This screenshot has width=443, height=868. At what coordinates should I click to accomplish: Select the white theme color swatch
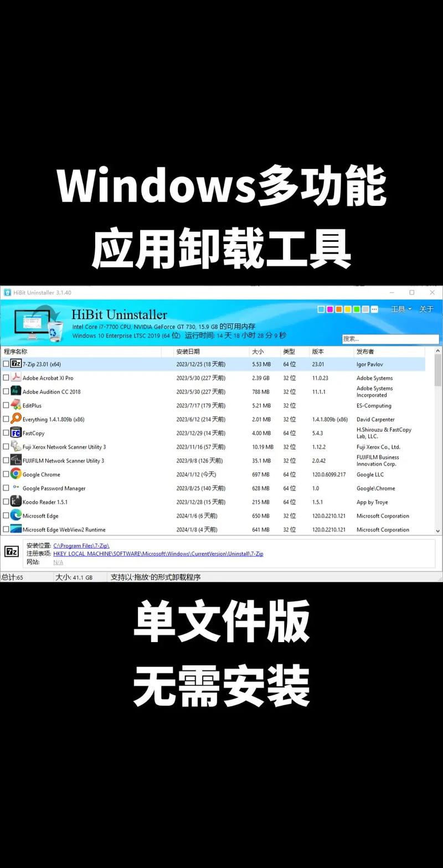[321, 309]
